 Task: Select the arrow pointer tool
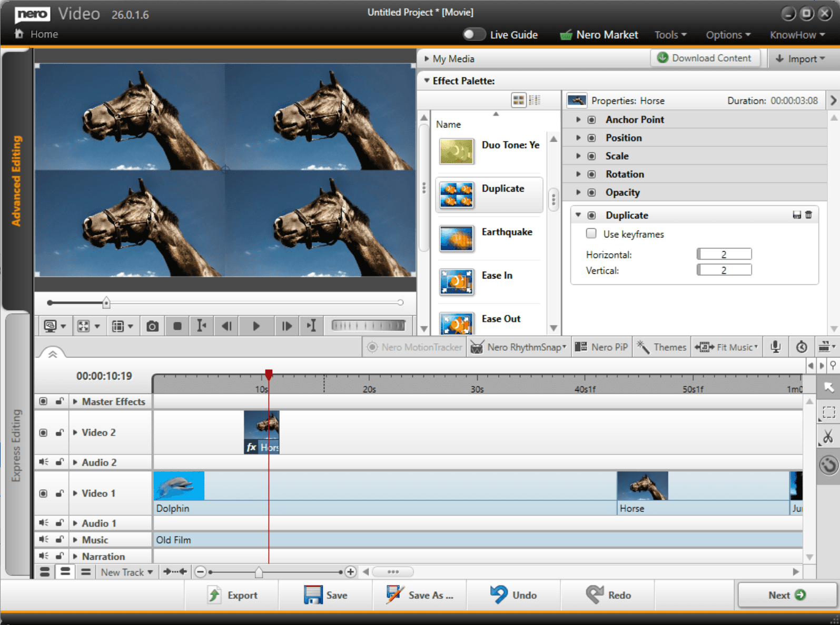828,388
